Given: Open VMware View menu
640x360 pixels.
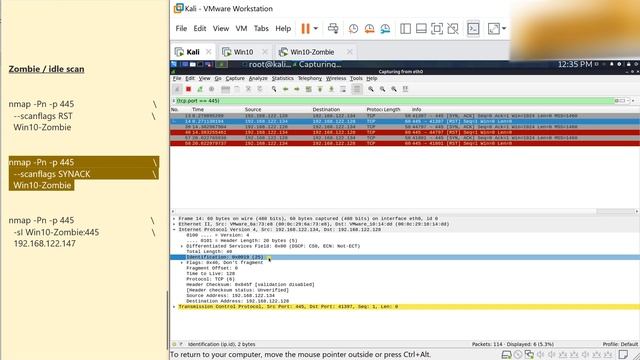Looking at the screenshot, I should [x=221, y=29].
